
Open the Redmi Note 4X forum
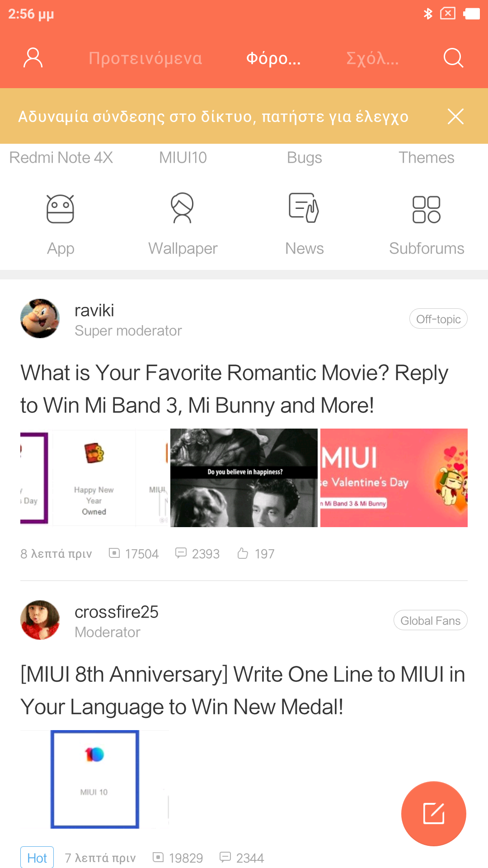coord(61,157)
